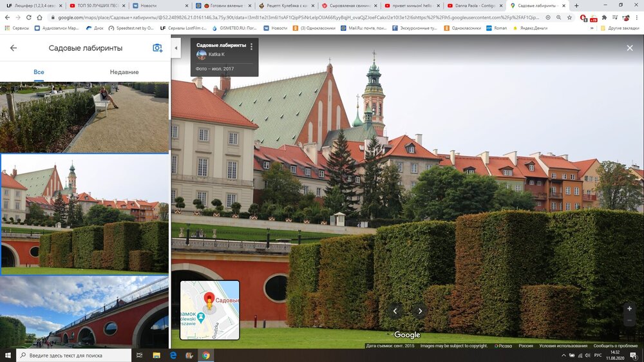Open the three-dot menu on photo card

point(252,46)
